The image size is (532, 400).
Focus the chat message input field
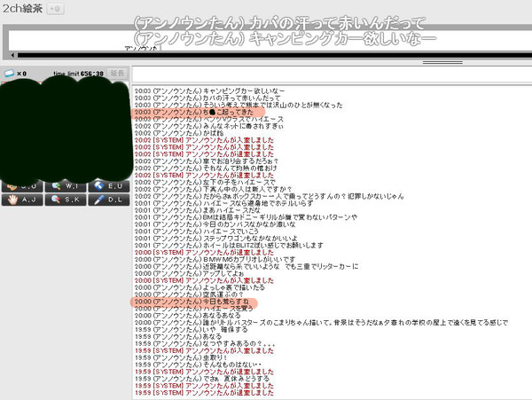(x=332, y=75)
